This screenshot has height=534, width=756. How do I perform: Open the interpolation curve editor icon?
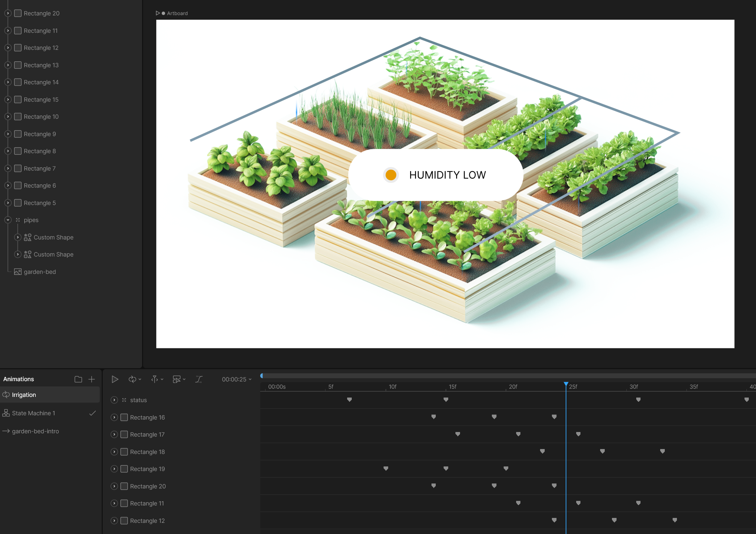[x=199, y=379]
